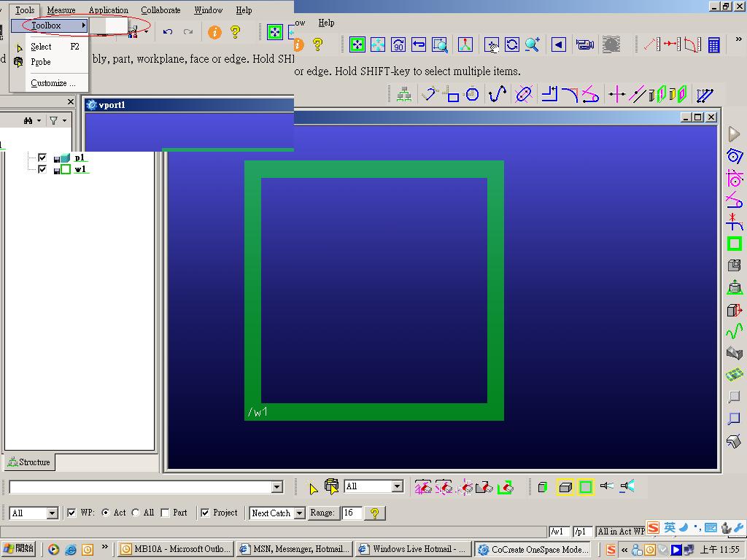Enable the Part checkbox
747x560 pixels.
click(165, 513)
